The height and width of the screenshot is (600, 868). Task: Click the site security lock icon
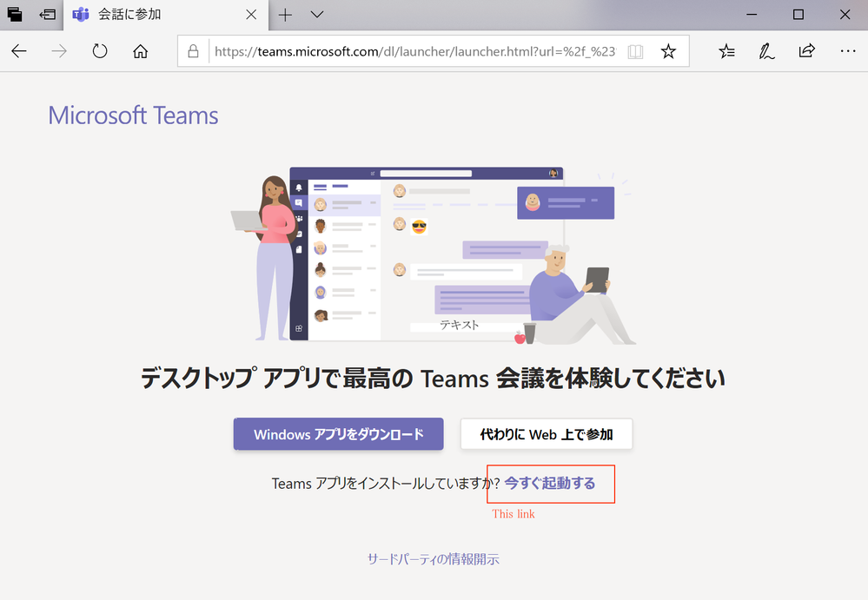(x=193, y=51)
